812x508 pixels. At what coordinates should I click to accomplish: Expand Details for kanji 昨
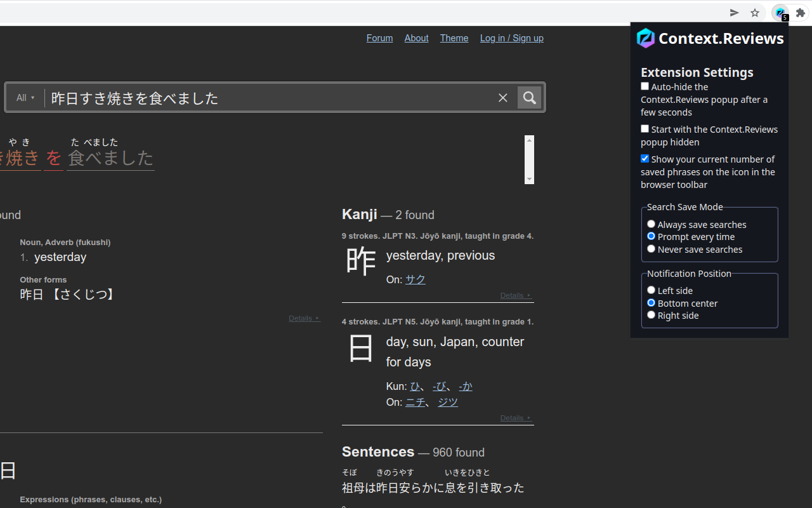click(516, 295)
